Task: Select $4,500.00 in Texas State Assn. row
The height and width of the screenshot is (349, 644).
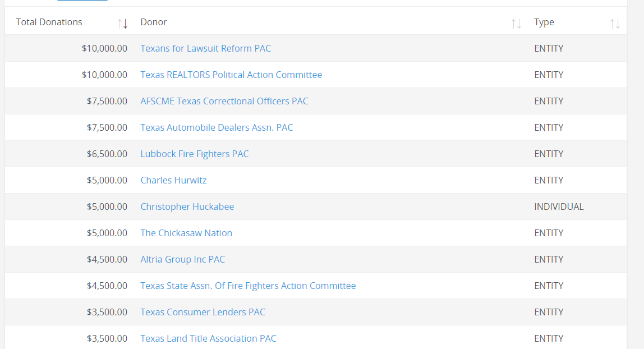Action: 107,286
